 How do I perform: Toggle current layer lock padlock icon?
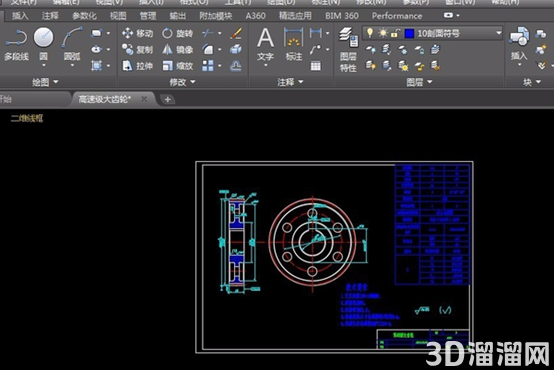[x=395, y=33]
